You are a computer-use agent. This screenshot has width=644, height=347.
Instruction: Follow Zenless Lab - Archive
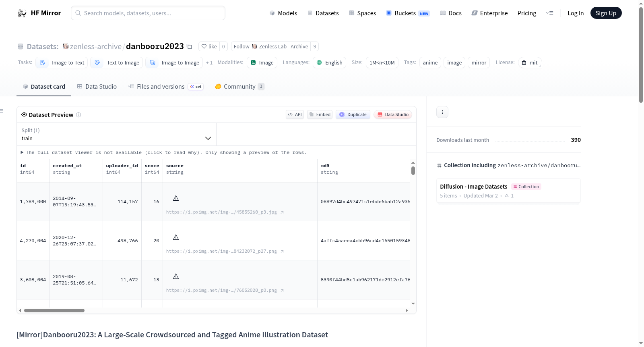click(271, 46)
